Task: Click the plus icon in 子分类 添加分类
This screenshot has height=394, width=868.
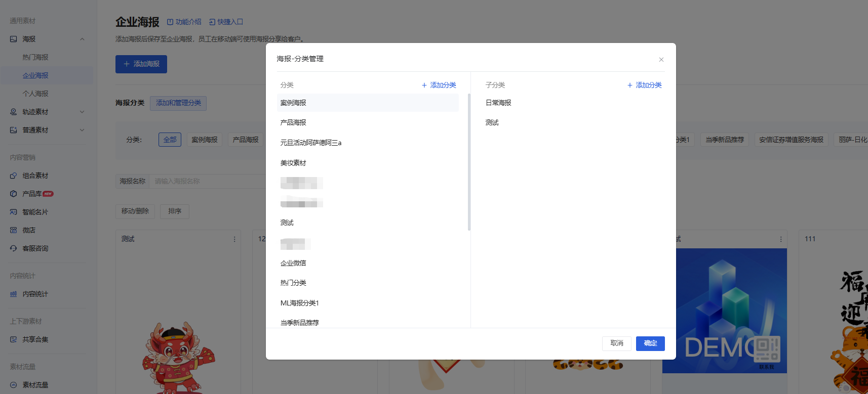Action: 630,85
